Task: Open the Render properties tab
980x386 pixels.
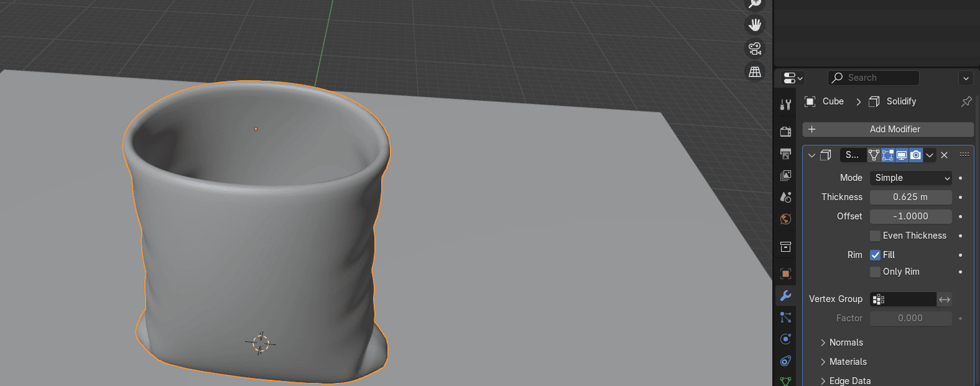Action: pyautogui.click(x=786, y=131)
